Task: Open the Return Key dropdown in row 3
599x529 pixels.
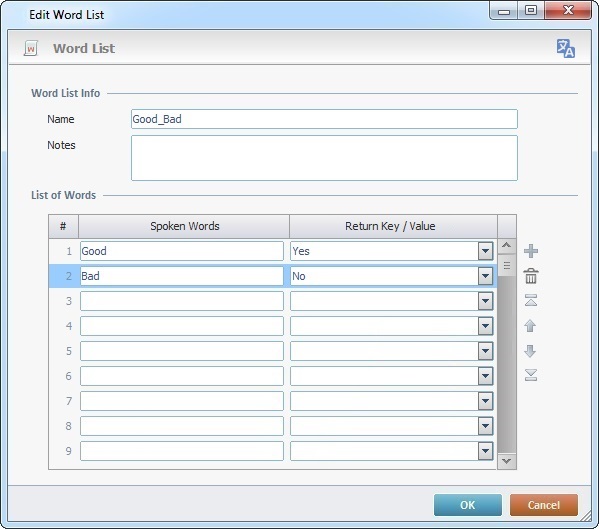Action: [485, 301]
